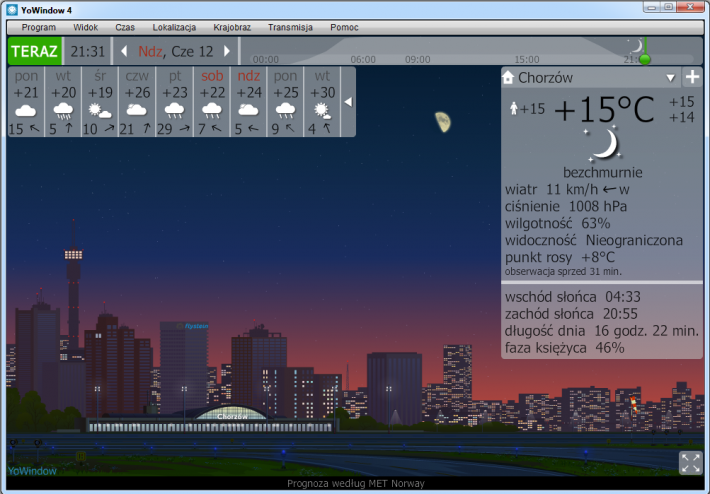The width and height of the screenshot is (710, 494).
Task: Select the wt +30 forecast day
Action: pos(322,102)
